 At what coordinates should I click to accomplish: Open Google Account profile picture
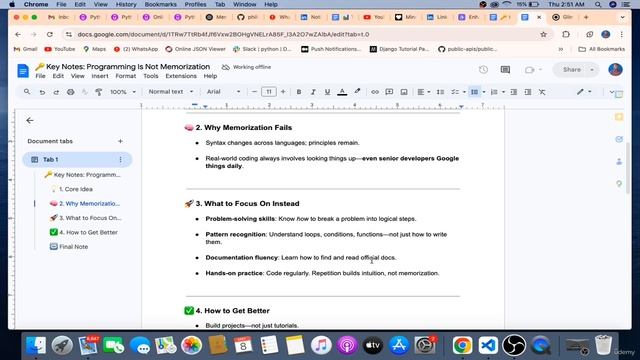615,70
